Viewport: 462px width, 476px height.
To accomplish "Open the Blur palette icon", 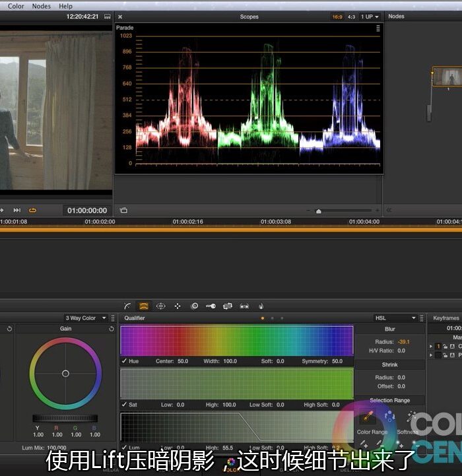I will pyautogui.click(x=194, y=306).
